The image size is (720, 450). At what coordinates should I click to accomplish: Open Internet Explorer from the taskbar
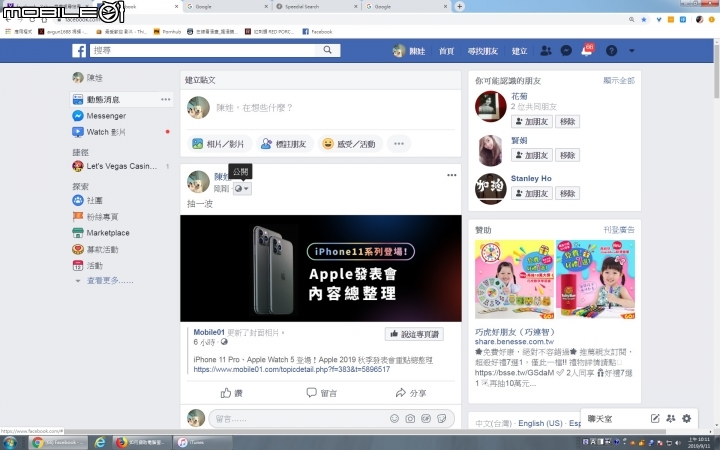(x=100, y=443)
